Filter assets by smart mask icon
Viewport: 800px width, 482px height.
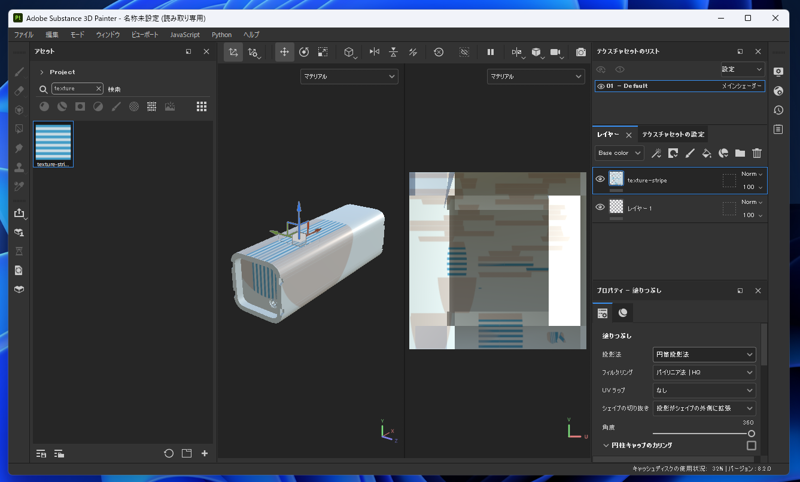[x=80, y=106]
